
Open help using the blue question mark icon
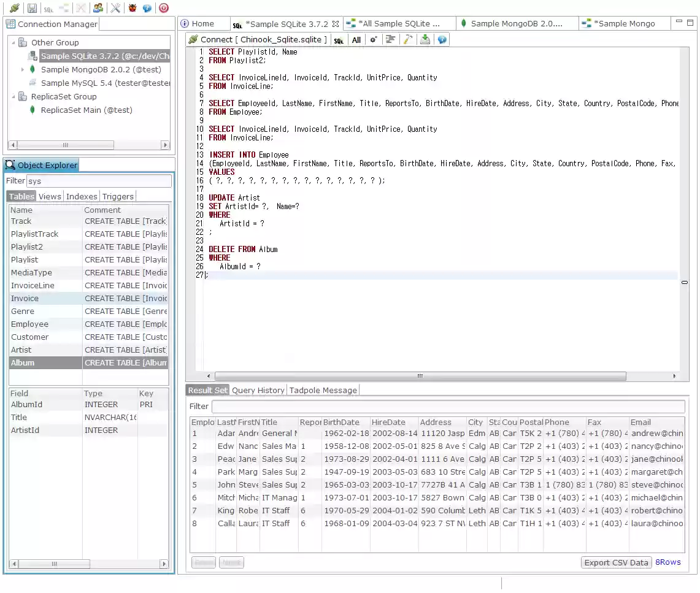[147, 8]
